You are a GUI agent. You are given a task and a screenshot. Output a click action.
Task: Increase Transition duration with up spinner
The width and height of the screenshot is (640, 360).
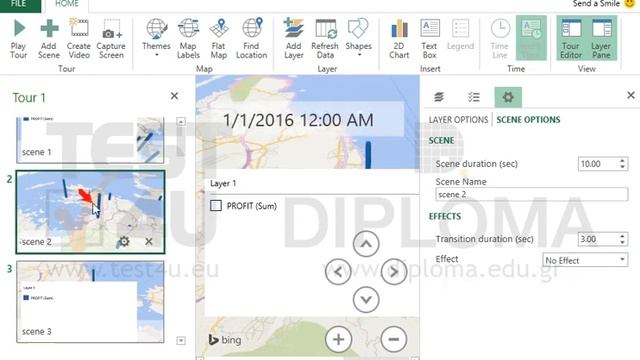pos(622,236)
